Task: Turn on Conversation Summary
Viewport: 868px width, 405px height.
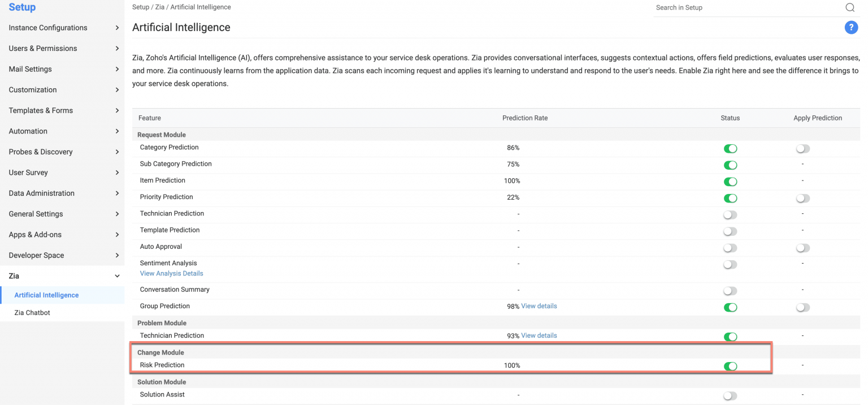Action: (730, 290)
